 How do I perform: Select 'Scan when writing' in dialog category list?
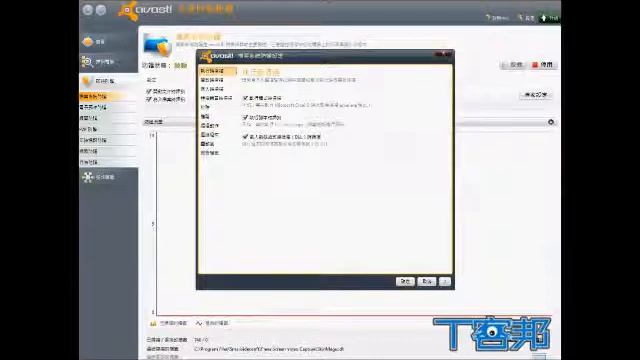pyautogui.click(x=212, y=89)
